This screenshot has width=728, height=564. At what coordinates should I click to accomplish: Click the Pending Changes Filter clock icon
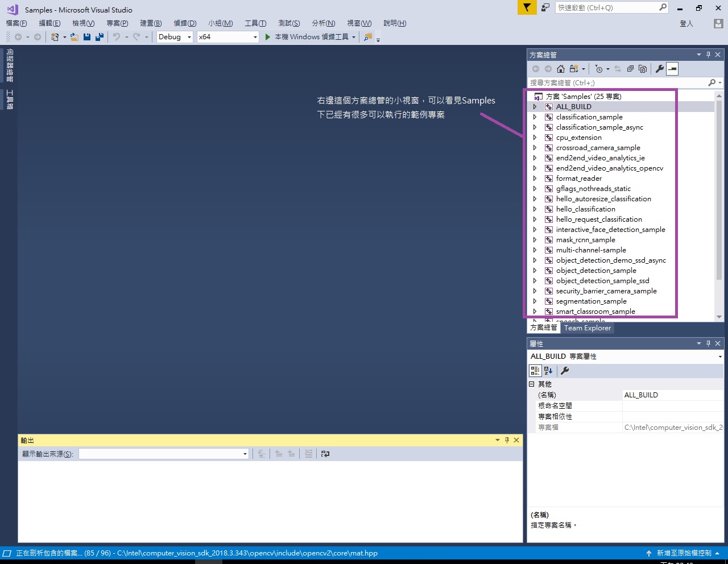click(599, 69)
